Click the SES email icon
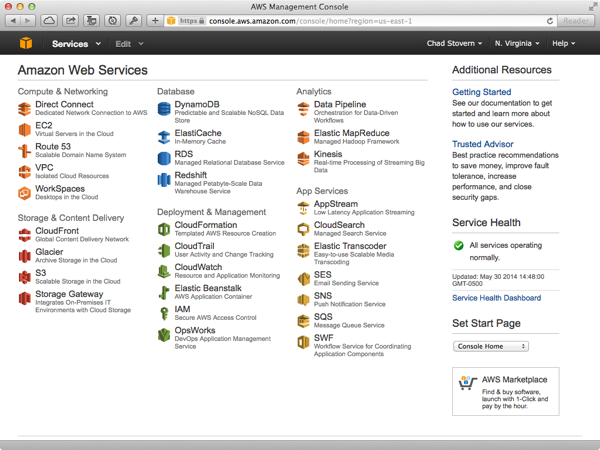This screenshot has height=450, width=600. click(303, 279)
